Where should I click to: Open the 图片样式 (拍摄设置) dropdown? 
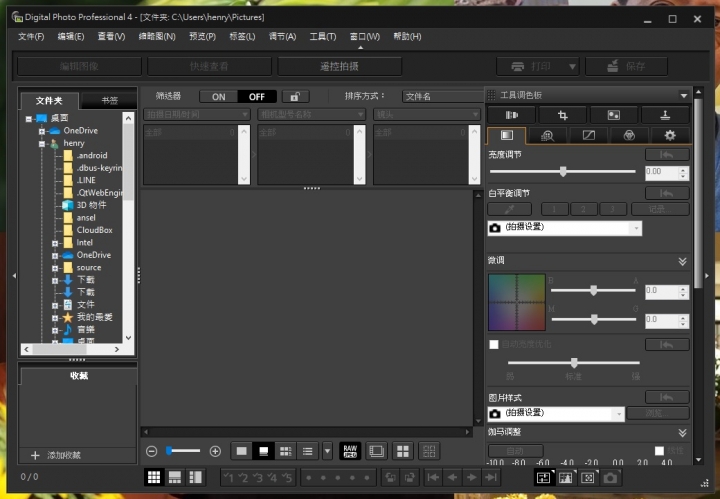(x=556, y=414)
